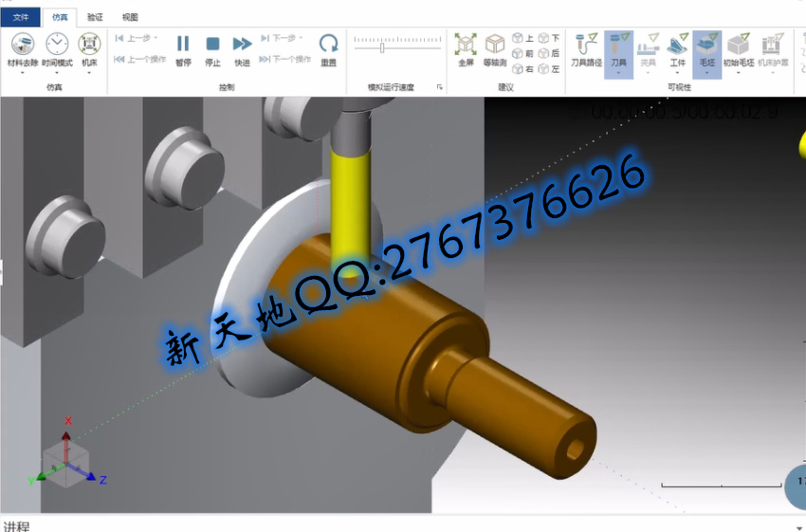Expand the 机床 machine dropdown
This screenshot has height=532, width=806.
89,72
